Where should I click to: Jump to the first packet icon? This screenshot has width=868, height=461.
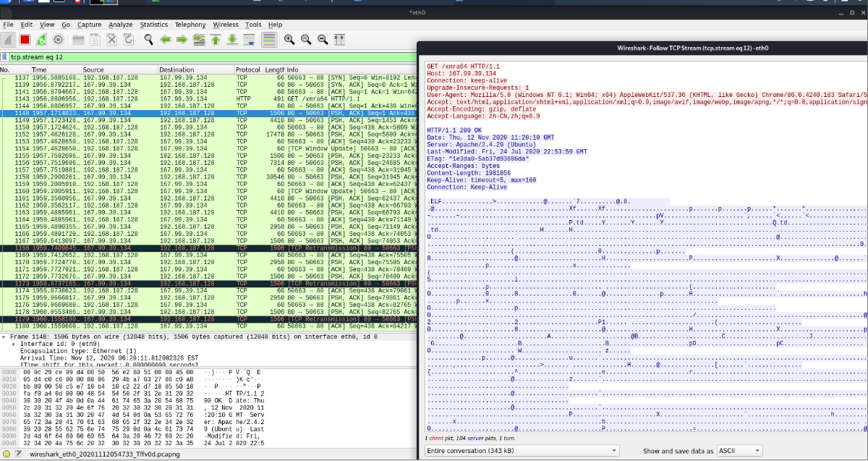[x=215, y=39]
